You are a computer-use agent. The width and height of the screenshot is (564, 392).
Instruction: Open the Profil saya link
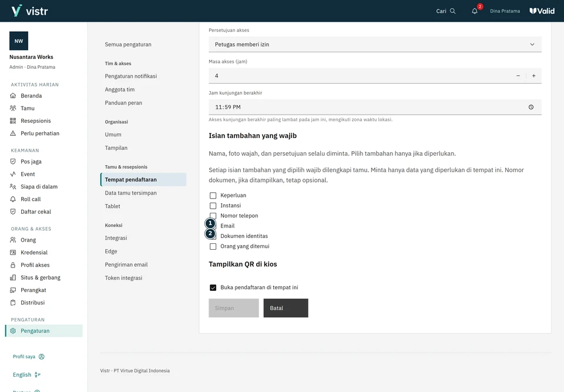tap(28, 357)
